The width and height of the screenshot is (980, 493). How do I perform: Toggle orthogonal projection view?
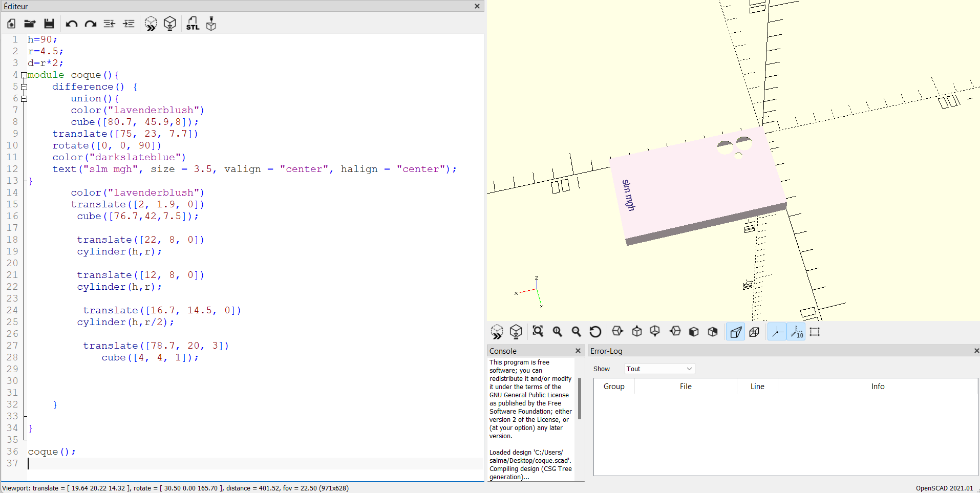(x=754, y=332)
